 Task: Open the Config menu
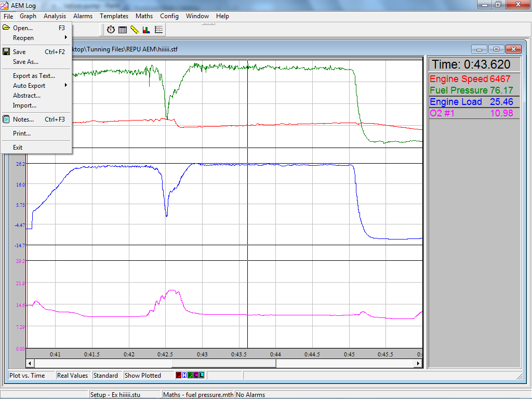tap(169, 16)
